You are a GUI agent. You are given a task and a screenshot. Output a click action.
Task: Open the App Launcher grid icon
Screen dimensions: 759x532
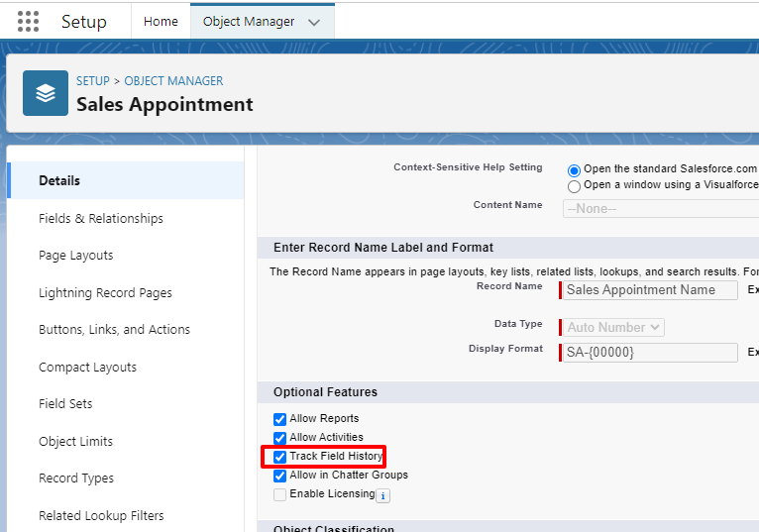coord(29,21)
